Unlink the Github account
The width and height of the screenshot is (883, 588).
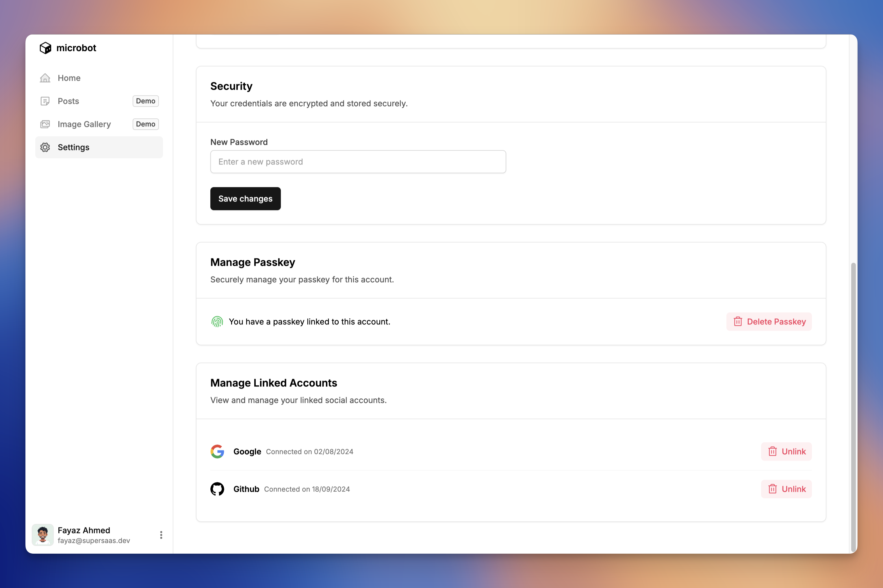[x=786, y=489]
